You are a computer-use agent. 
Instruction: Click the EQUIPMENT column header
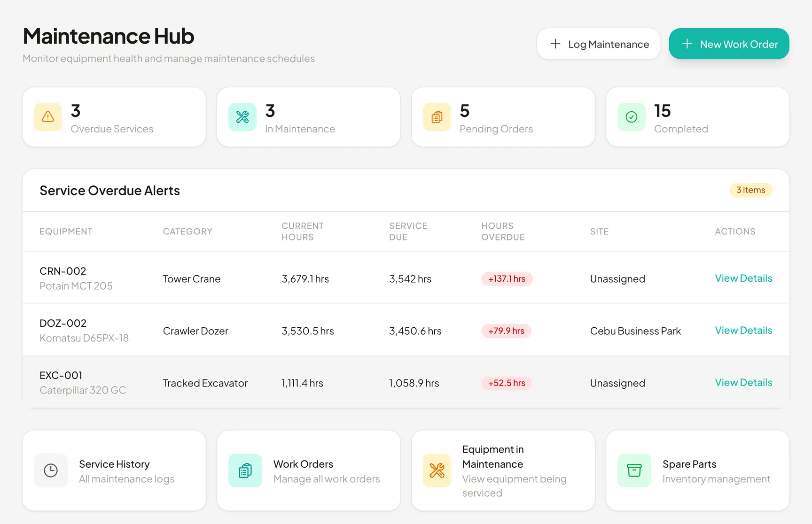66,231
